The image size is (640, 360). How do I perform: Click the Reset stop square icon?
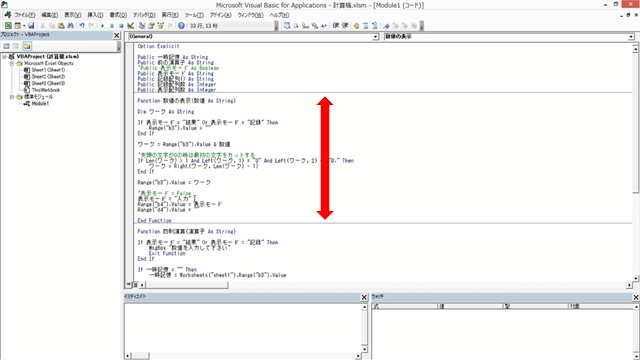tap(121, 25)
